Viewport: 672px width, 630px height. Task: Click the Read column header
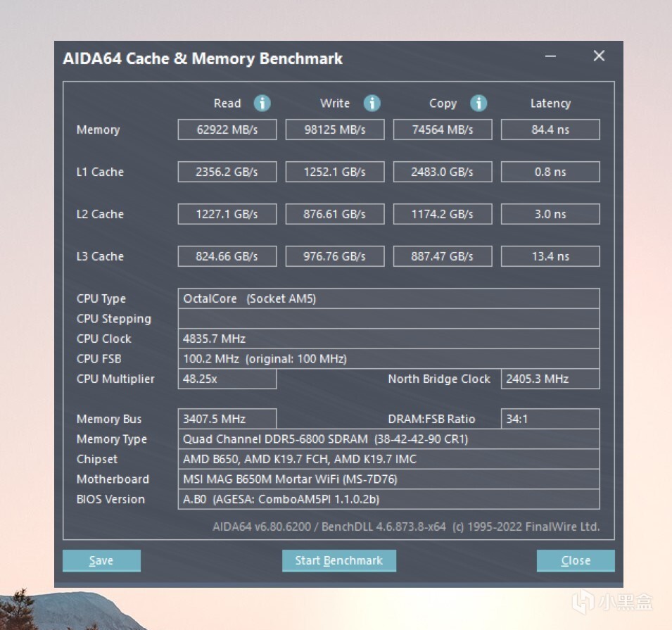(x=227, y=103)
